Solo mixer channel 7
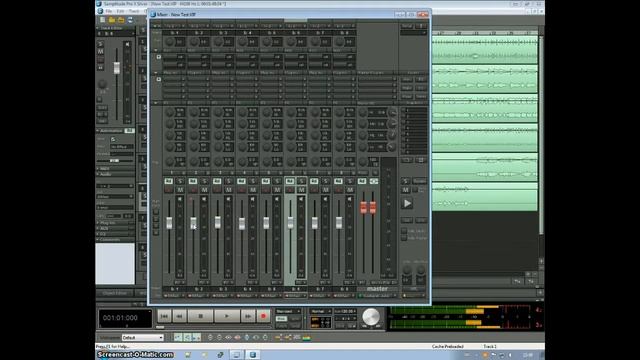 coord(326,181)
